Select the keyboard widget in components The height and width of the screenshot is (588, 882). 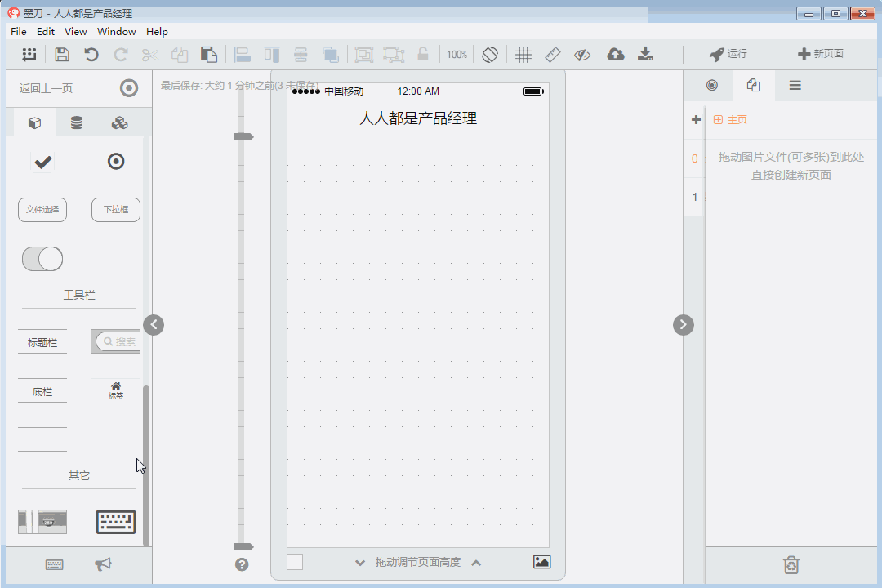coord(116,522)
